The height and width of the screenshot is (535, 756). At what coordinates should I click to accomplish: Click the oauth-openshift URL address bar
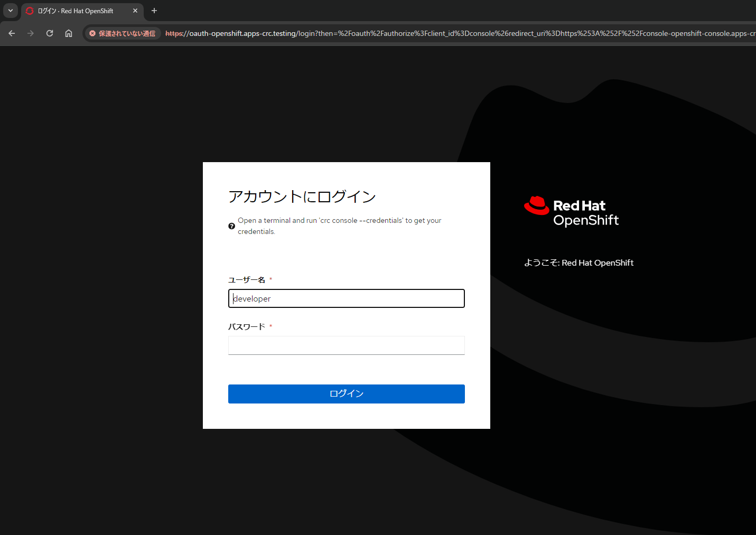click(454, 33)
